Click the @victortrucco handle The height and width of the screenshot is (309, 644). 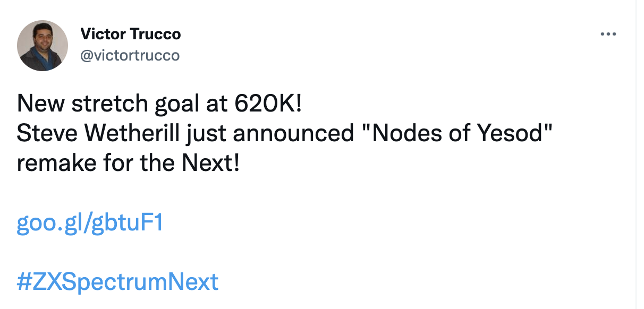pyautogui.click(x=130, y=55)
